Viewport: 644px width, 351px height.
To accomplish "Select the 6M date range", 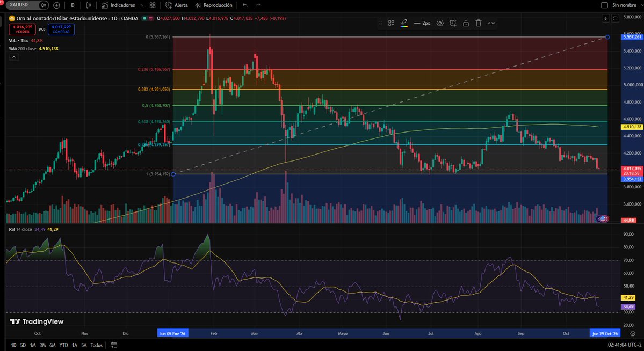I will [x=53, y=345].
